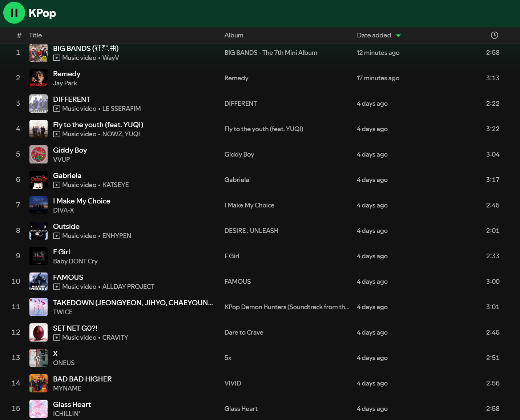Click the music video icon under Outside

pyautogui.click(x=57, y=236)
